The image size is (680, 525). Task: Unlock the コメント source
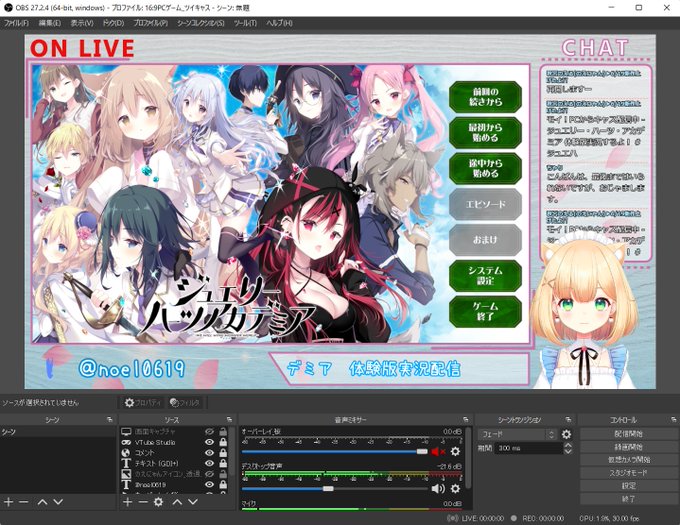pos(223,453)
